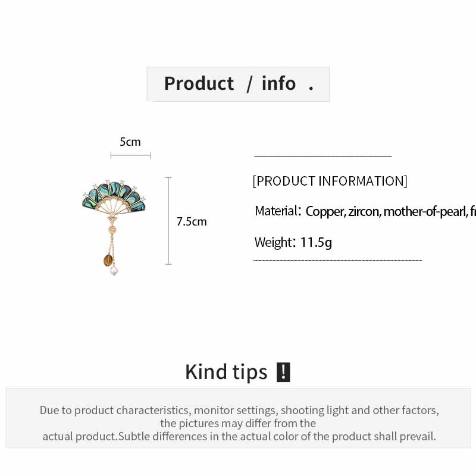The image size is (476, 476).
Task: Click the "[PRODUCT INFORMATION]" heading
Action: [330, 181]
